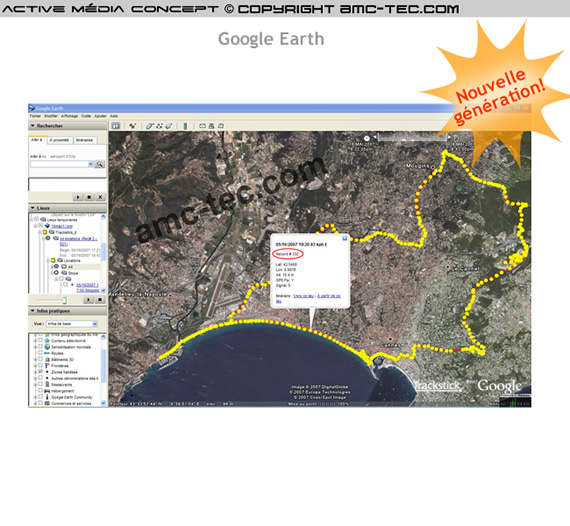Open the Affichage menu
This screenshot has width=570, height=526.
[69, 116]
